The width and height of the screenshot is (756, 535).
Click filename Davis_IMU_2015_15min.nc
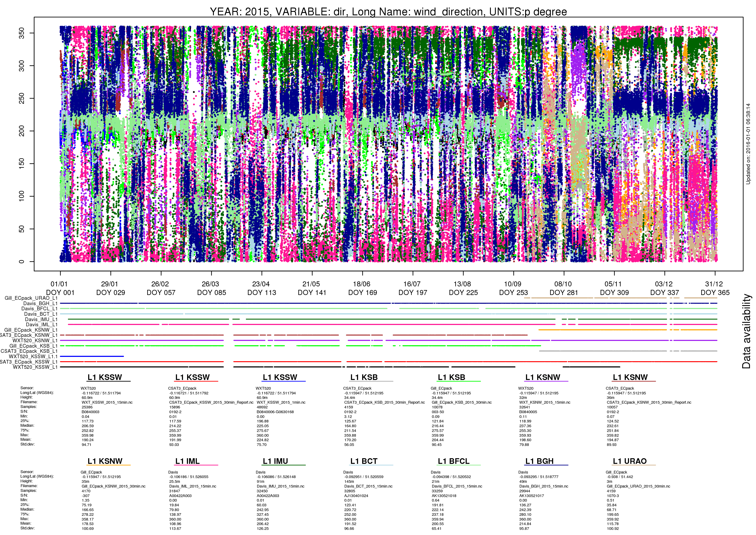point(280,486)
